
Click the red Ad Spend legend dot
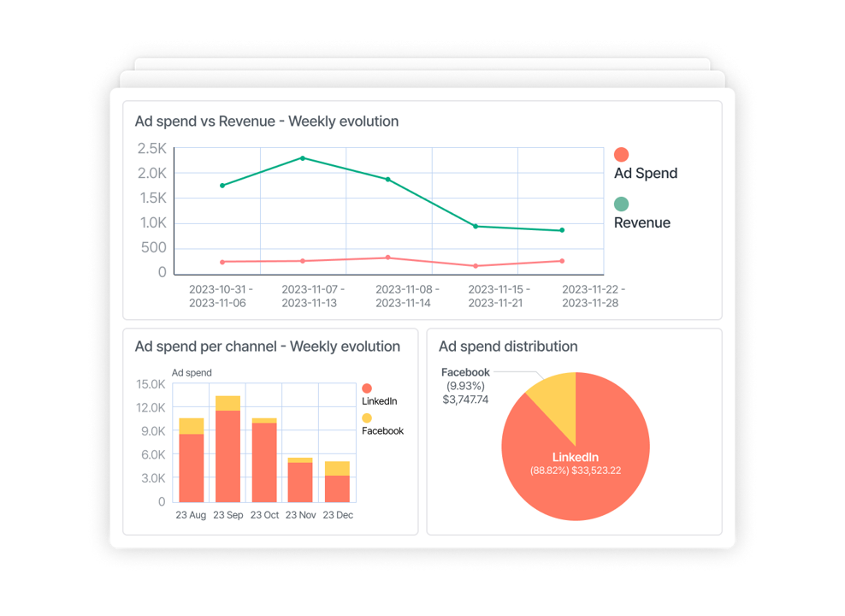621,155
